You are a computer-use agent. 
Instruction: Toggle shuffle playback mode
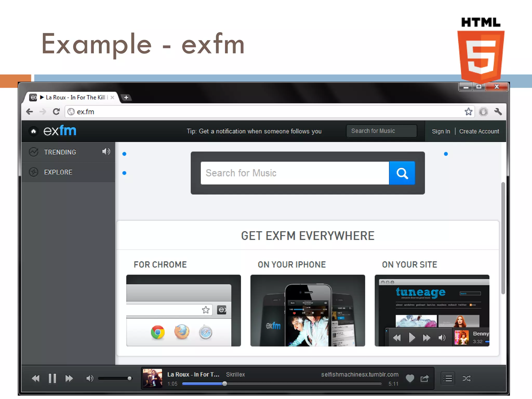(467, 378)
